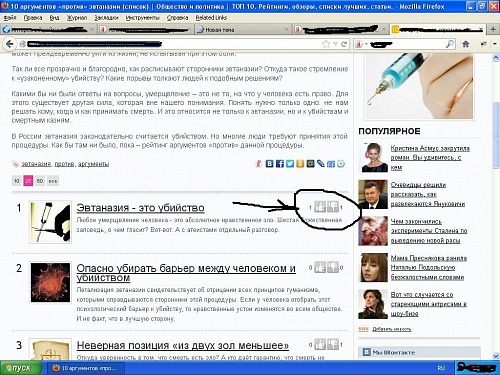Open the Yandex search engine dropdown
Image resolution: width=500 pixels, height=375 pixels.
361,44
